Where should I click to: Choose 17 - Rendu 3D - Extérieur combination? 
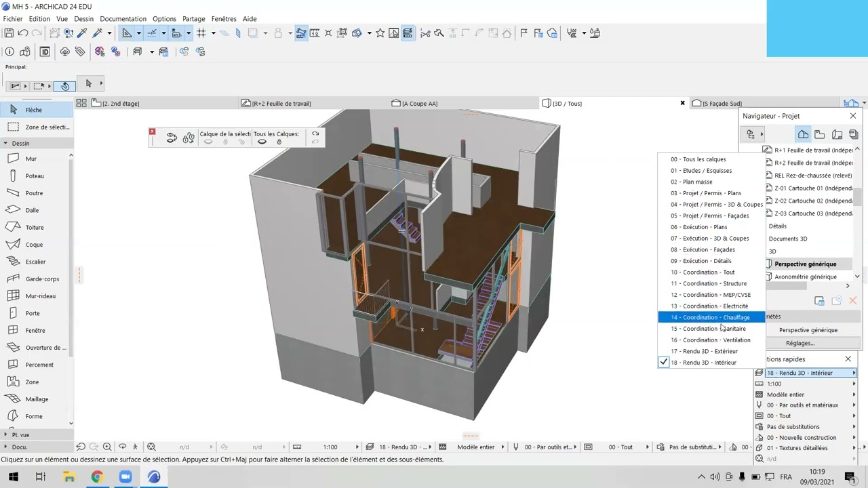(x=712, y=351)
